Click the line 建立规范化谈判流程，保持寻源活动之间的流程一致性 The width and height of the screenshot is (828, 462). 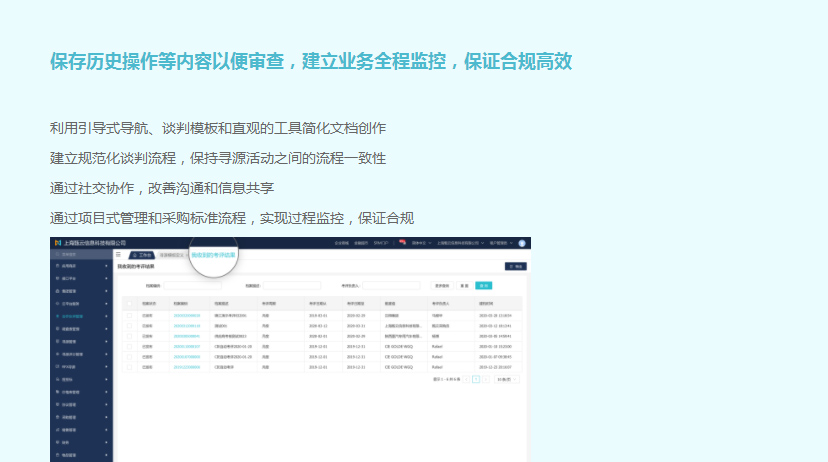click(x=218, y=158)
